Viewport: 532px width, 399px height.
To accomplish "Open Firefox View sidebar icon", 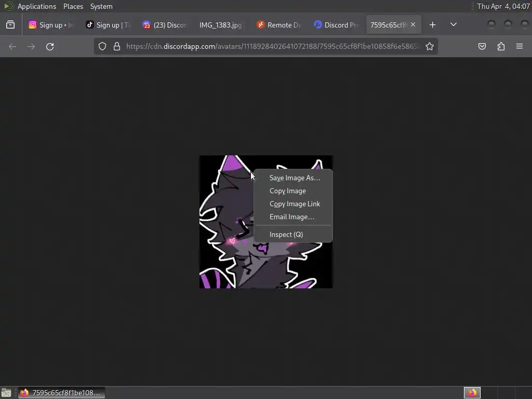I will click(10, 25).
